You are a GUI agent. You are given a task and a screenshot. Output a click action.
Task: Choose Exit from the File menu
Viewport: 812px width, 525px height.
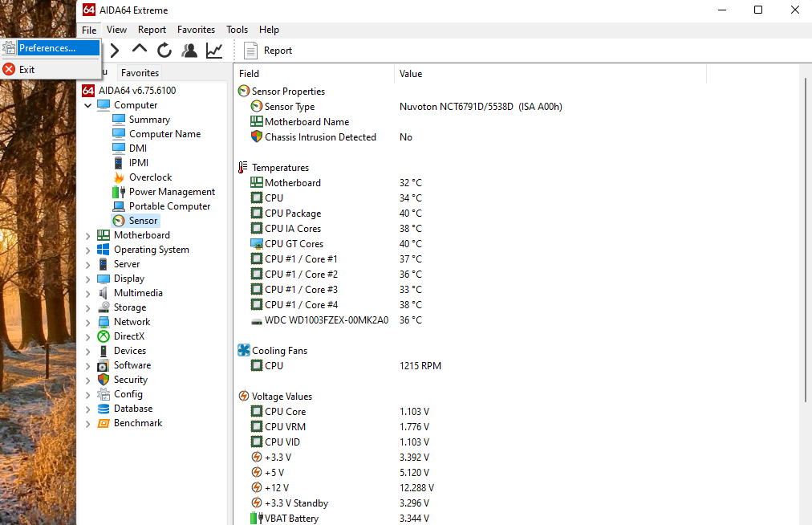51,70
